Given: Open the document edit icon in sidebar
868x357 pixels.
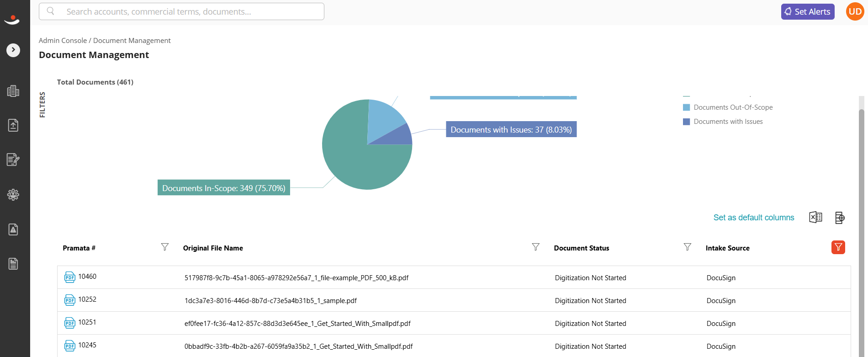Looking at the screenshot, I should click(13, 160).
